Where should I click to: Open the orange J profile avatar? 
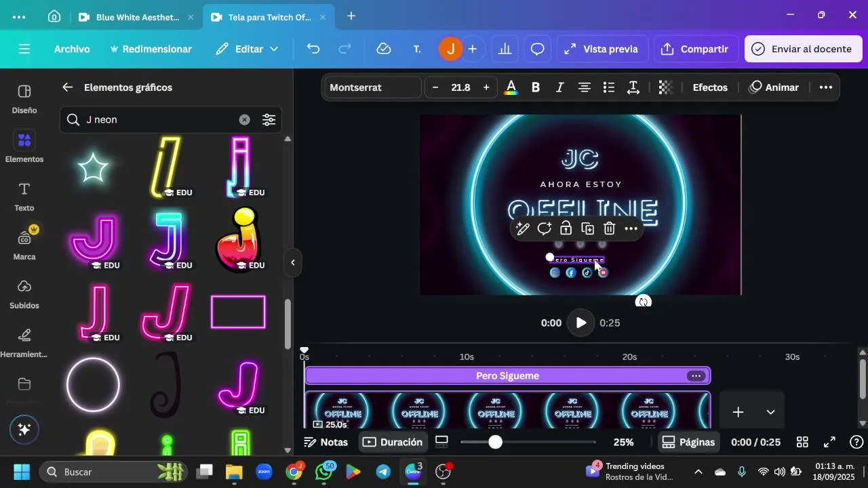pyautogui.click(x=450, y=49)
